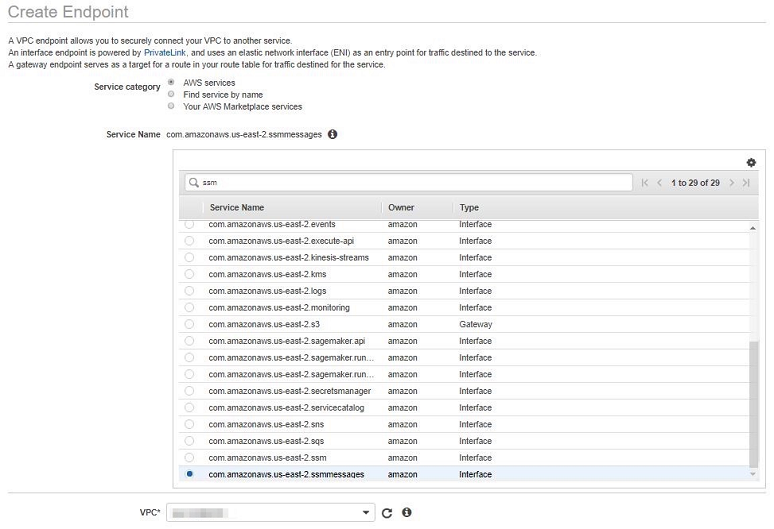Click the scrollbar up arrow
Viewport: 774px width, 529px height.
click(x=753, y=228)
